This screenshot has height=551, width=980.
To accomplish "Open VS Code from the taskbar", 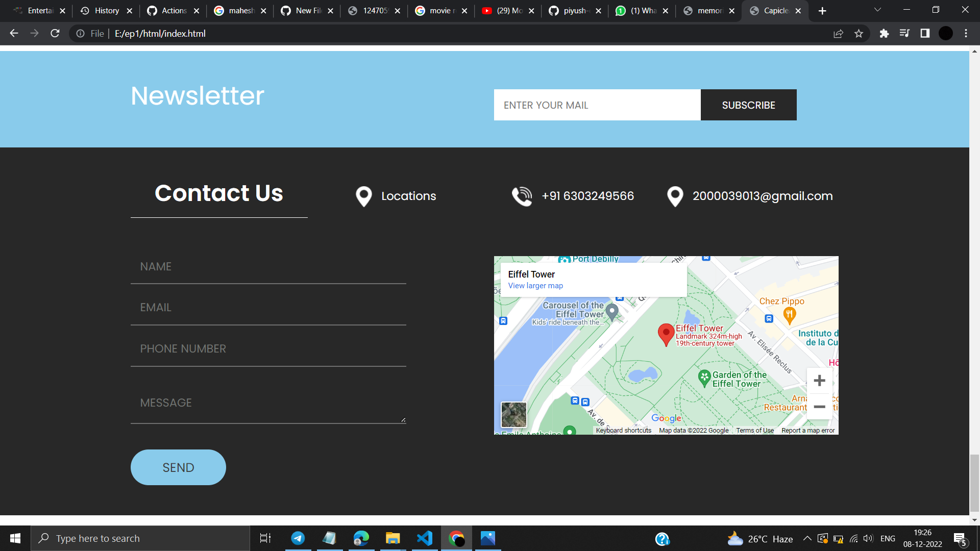I will point(424,538).
